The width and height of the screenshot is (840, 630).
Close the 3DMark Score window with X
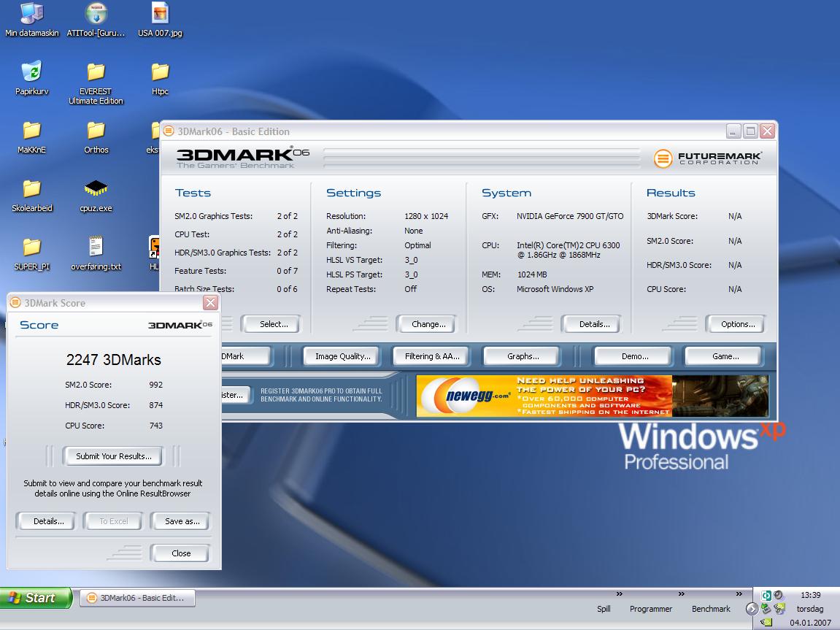pyautogui.click(x=210, y=303)
